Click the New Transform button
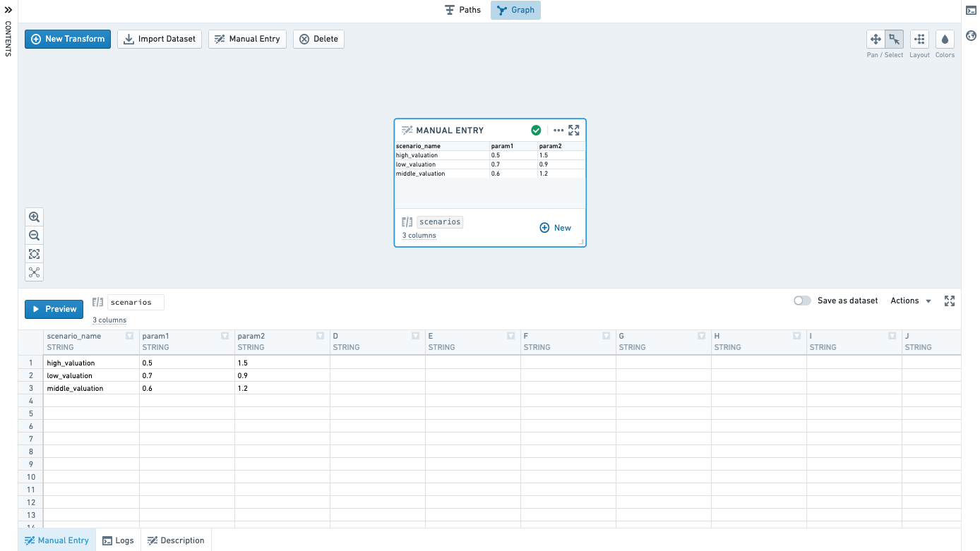Image resolution: width=980 pixels, height=551 pixels. pyautogui.click(x=68, y=39)
